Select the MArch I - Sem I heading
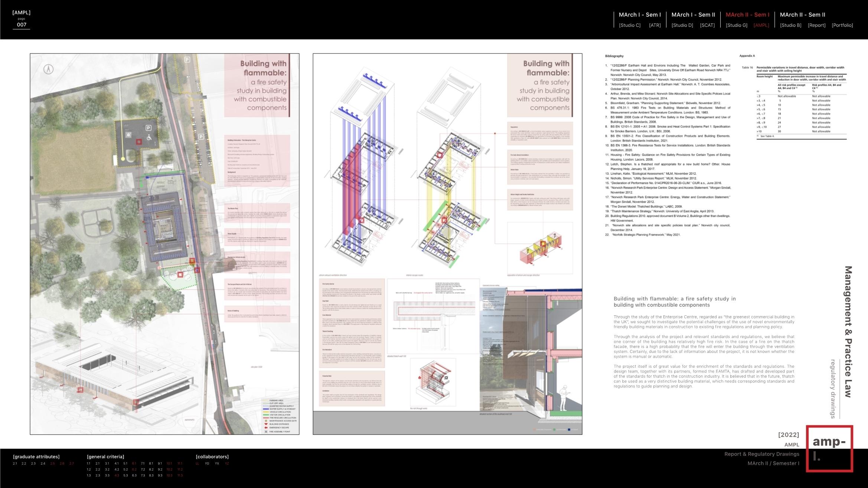 640,15
